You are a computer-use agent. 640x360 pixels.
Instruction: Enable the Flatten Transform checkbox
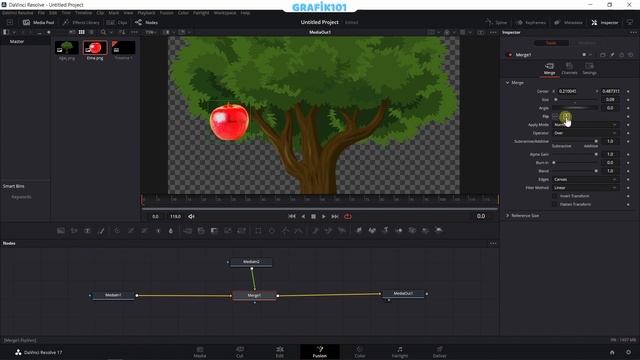pos(554,204)
